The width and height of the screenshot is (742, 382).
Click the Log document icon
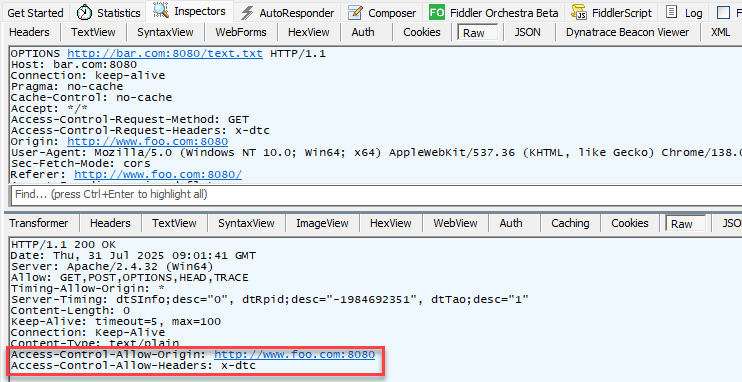671,12
